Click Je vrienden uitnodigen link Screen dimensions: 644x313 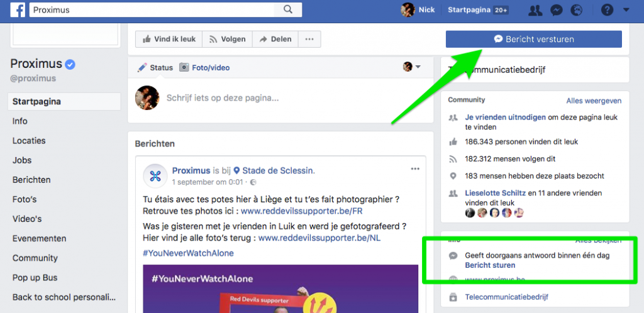pyautogui.click(x=505, y=118)
